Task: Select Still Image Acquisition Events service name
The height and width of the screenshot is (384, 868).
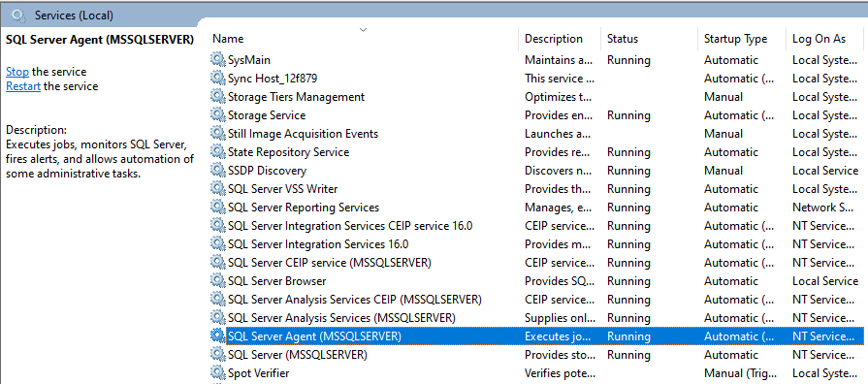Action: [x=304, y=134]
